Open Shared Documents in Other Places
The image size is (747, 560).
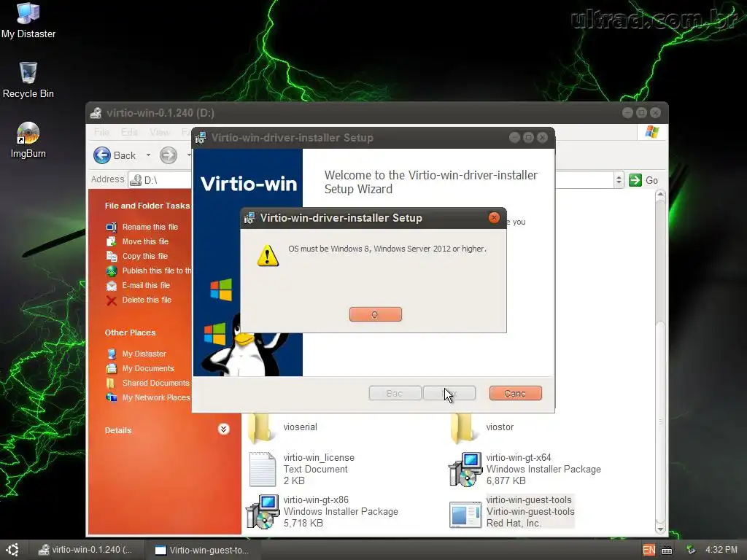tap(155, 383)
